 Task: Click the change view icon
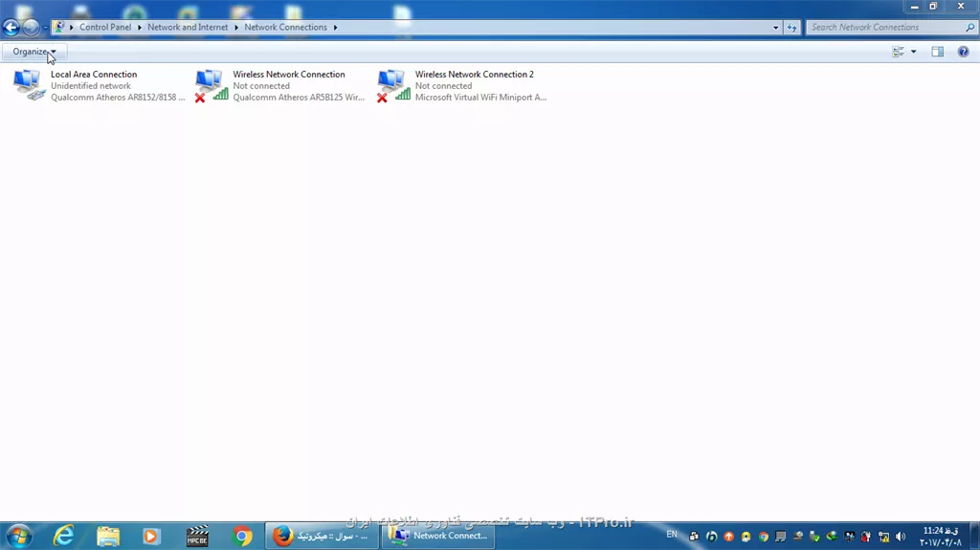[x=898, y=52]
